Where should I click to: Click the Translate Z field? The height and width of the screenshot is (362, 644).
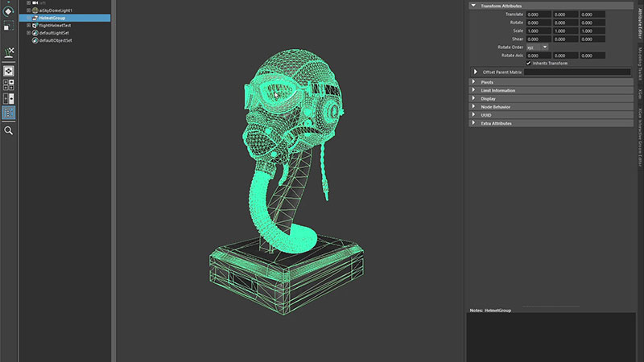tap(592, 14)
